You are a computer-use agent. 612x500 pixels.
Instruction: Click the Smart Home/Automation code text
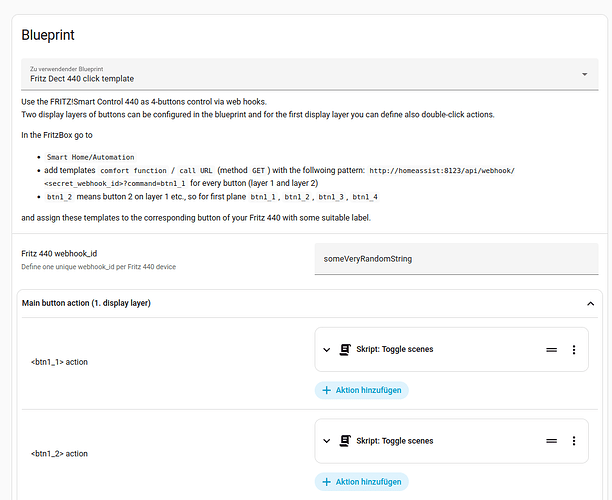[x=90, y=157]
